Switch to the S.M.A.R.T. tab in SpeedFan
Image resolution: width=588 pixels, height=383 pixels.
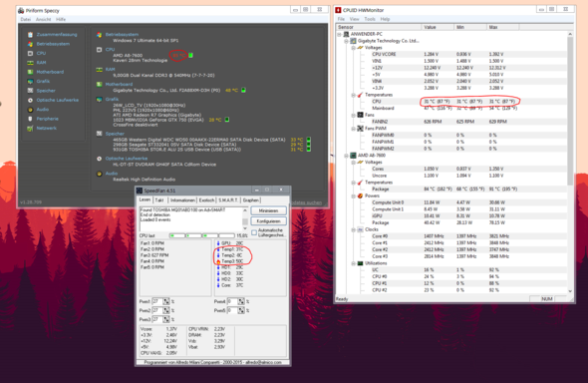[x=228, y=200]
